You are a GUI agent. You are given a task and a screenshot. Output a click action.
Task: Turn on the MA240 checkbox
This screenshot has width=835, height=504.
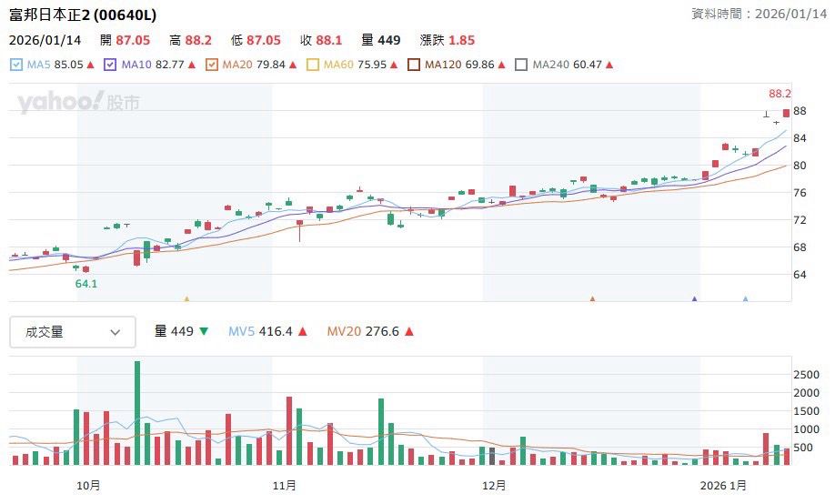pos(521,65)
